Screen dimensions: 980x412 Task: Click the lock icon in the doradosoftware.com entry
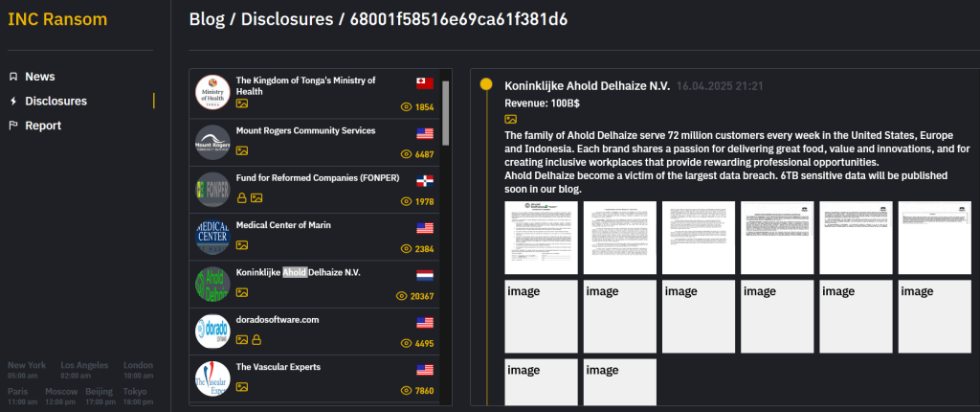256,339
